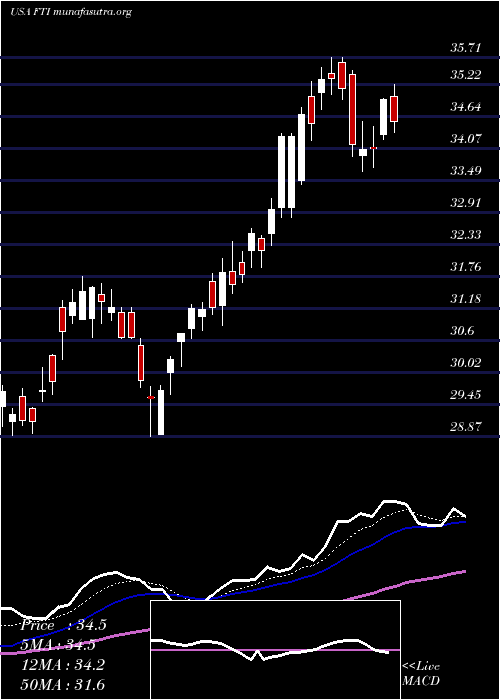
Task: Click the 29.45 price level label
Action: click(x=466, y=394)
